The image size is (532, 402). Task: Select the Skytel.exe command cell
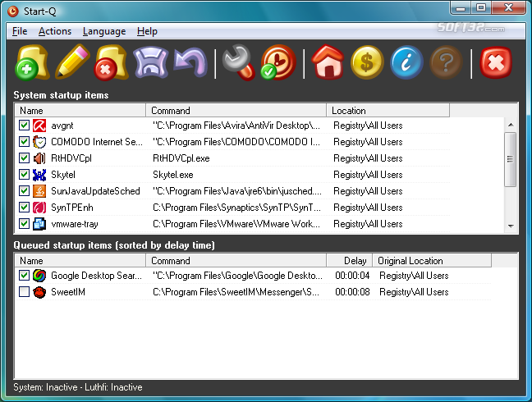pos(173,175)
